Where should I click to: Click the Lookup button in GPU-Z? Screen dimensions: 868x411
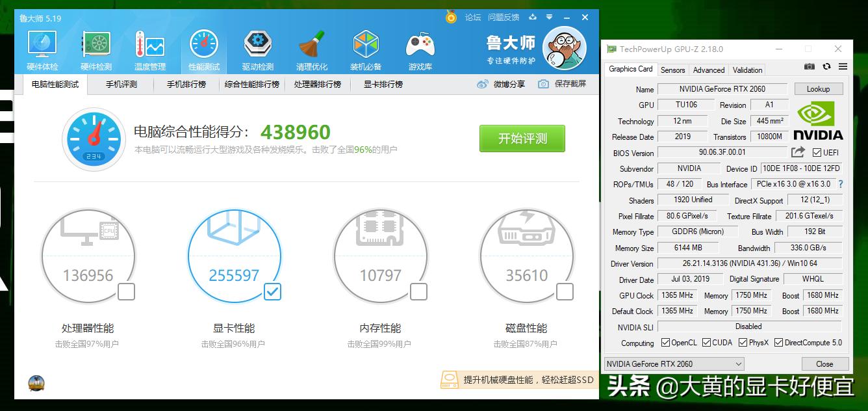818,89
